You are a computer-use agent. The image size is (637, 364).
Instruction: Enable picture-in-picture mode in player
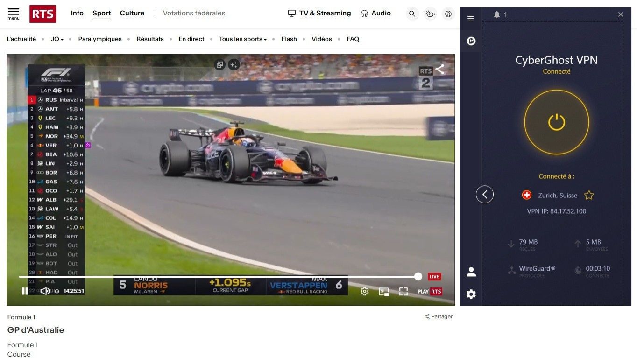(384, 291)
